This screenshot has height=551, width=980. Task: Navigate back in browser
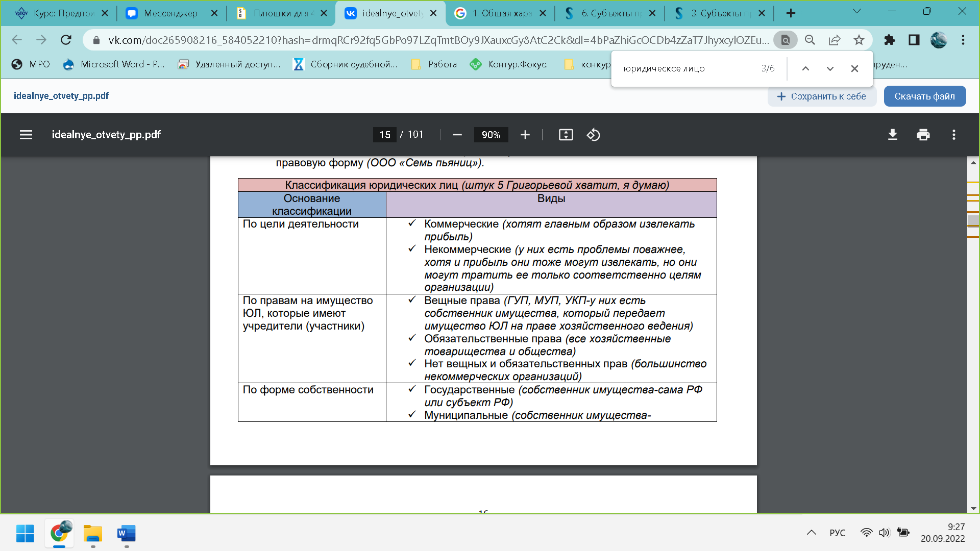pyautogui.click(x=17, y=40)
